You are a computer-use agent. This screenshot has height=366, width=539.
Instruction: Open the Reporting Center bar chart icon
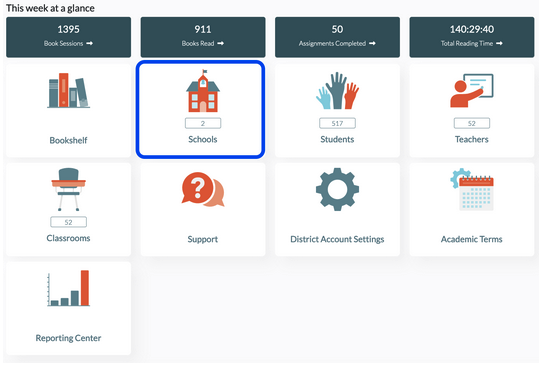coord(68,288)
